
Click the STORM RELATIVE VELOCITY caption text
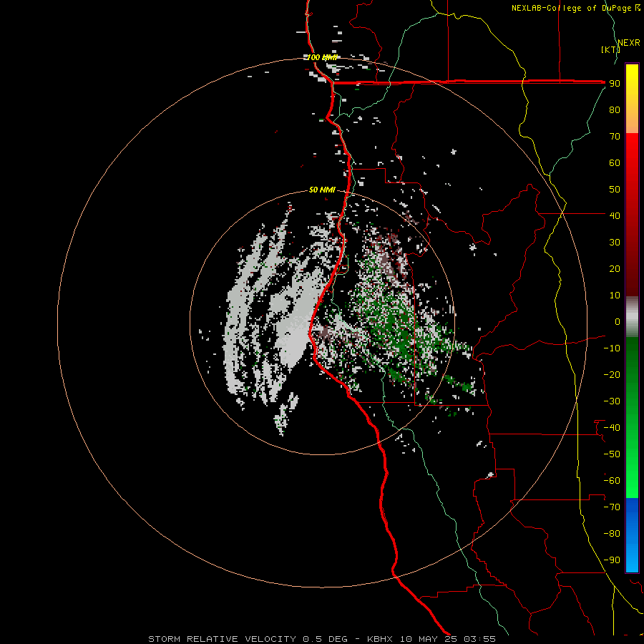(222, 639)
